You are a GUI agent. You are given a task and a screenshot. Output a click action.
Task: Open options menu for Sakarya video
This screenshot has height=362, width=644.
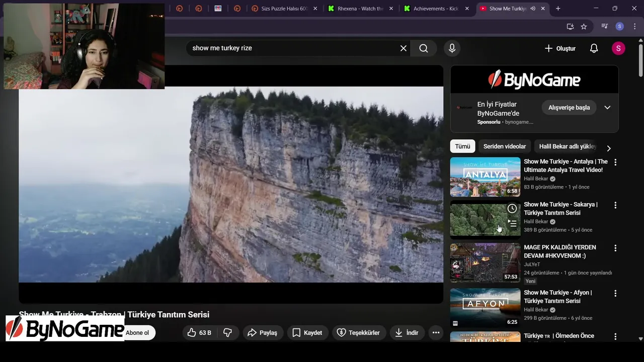coord(615,205)
